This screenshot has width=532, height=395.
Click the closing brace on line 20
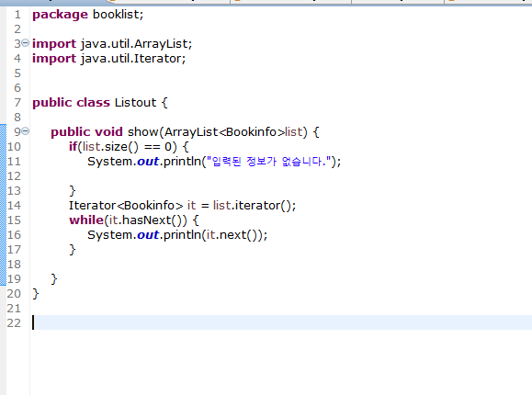(x=36, y=294)
